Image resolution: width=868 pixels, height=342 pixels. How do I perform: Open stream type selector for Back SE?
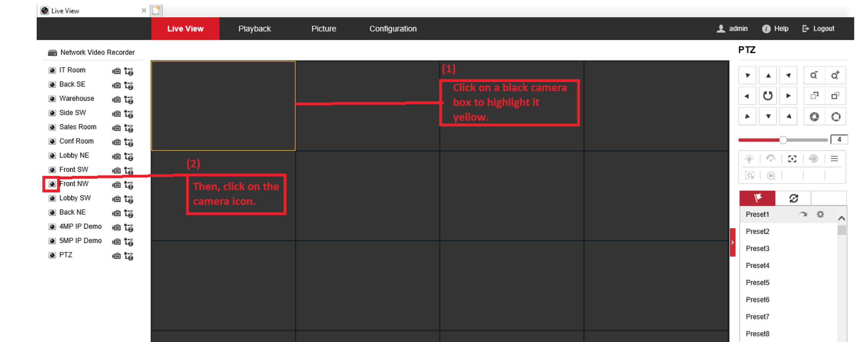[x=129, y=86]
